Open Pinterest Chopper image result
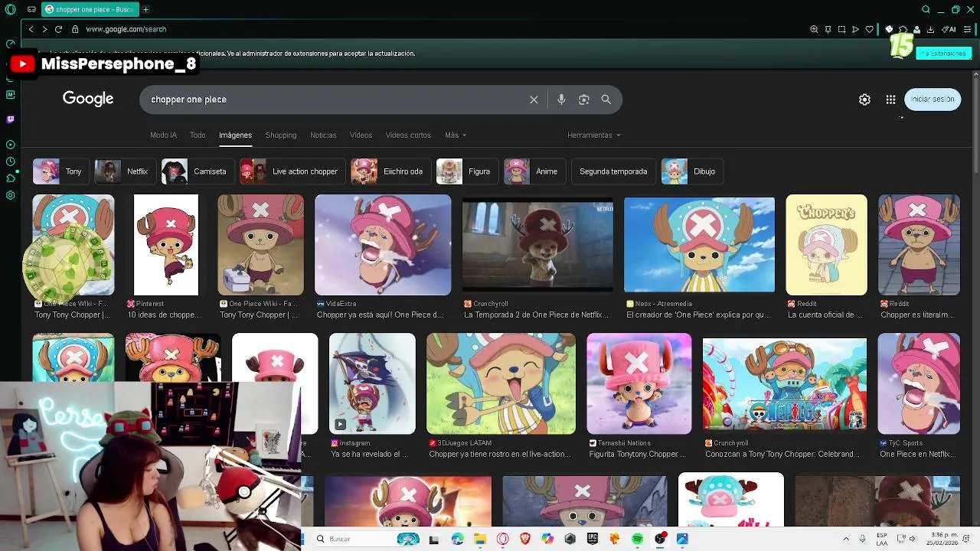Image resolution: width=980 pixels, height=551 pixels. coord(165,245)
